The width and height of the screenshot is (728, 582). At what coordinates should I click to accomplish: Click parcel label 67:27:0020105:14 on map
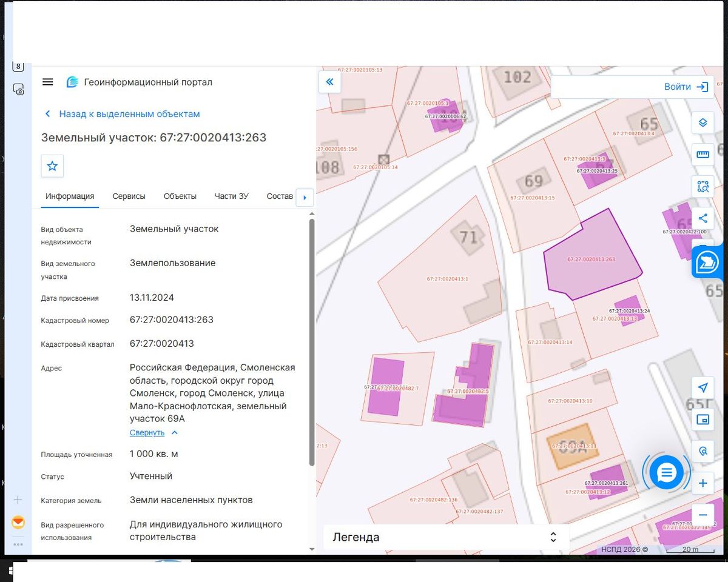pyautogui.click(x=375, y=167)
